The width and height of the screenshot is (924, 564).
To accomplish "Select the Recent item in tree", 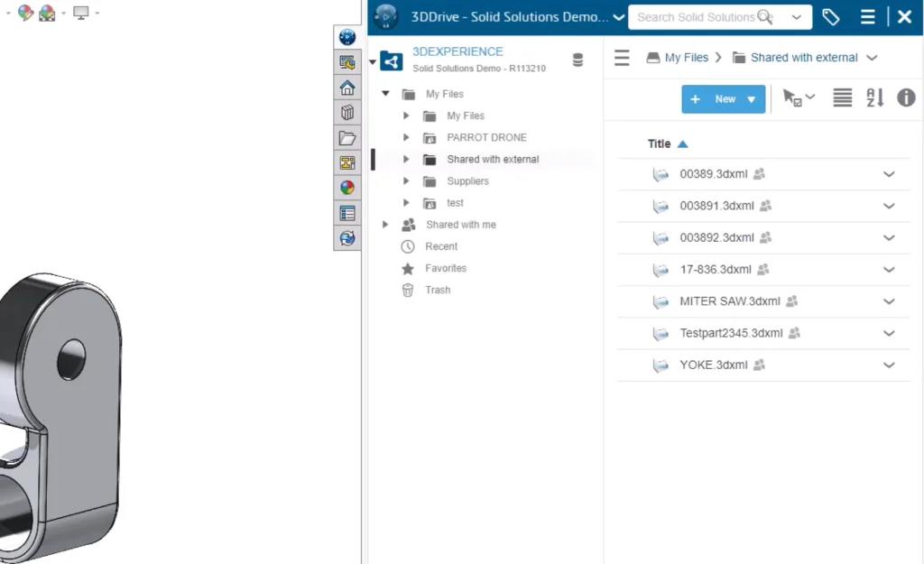I will tap(441, 246).
